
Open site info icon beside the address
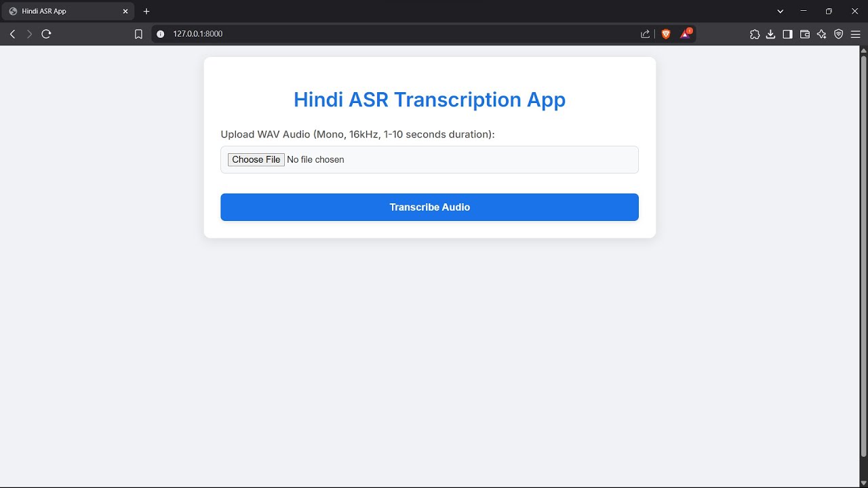[x=161, y=34]
